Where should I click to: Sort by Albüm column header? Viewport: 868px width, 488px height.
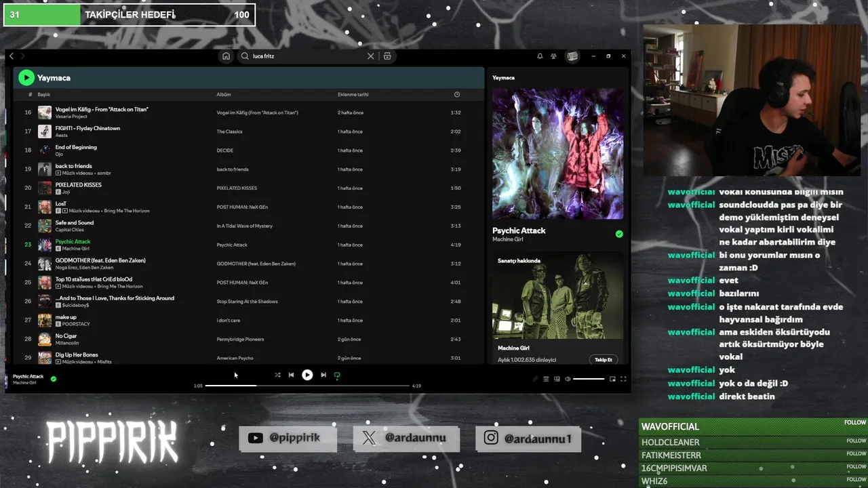coord(224,94)
